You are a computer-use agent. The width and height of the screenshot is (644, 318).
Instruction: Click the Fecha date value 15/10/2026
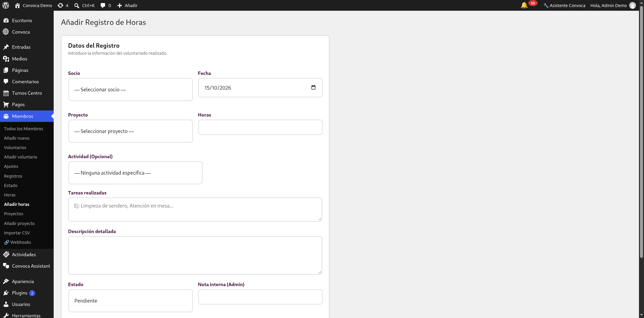pos(218,88)
